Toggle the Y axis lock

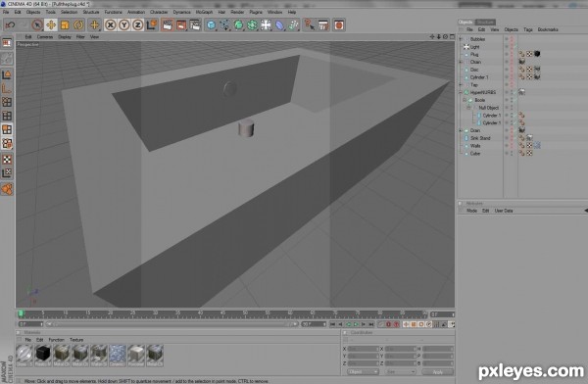(123, 25)
